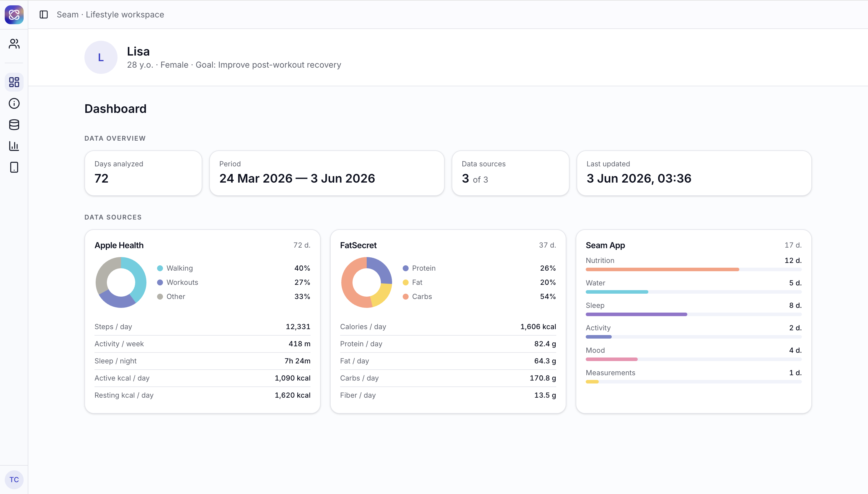868x494 pixels.
Task: Click the Fat legend dot
Action: point(406,283)
